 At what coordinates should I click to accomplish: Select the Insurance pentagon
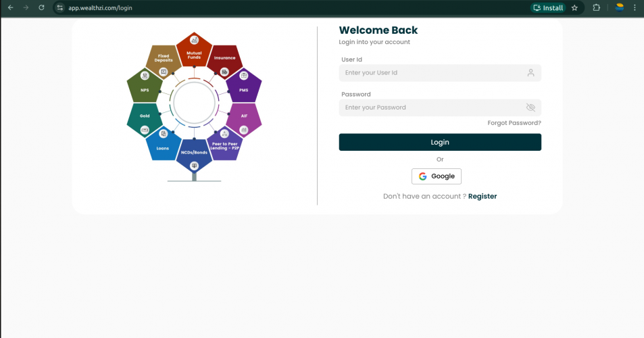coord(224,62)
